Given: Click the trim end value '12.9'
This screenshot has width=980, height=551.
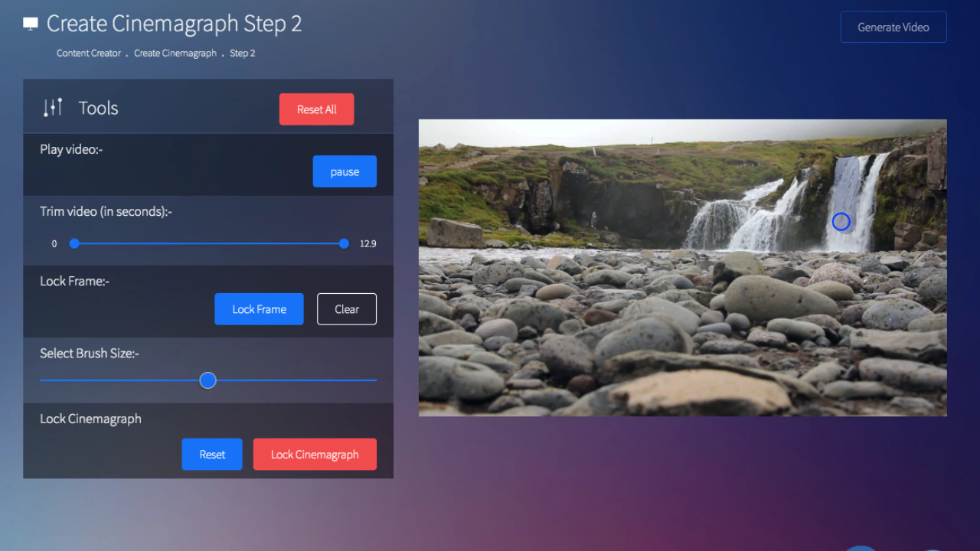Looking at the screenshot, I should click(368, 244).
